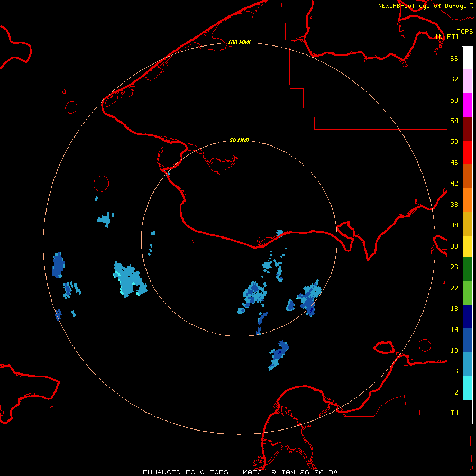Click the "30" legend value
The height and width of the screenshot is (476, 476).
(x=454, y=246)
